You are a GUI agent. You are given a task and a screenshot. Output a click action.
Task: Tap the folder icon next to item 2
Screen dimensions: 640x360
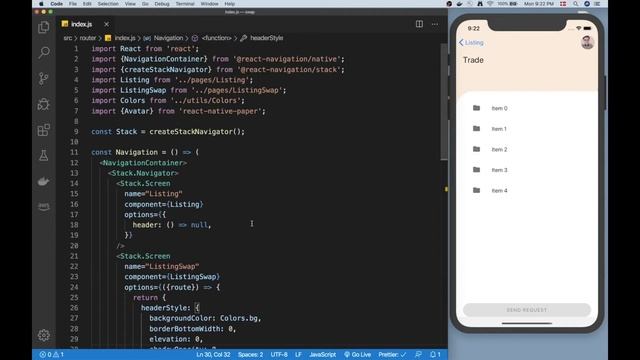click(x=476, y=149)
